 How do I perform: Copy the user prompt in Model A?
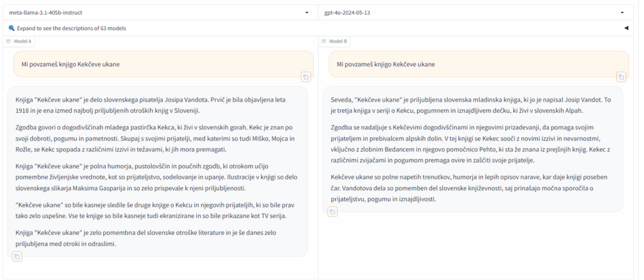pyautogui.click(x=306, y=77)
